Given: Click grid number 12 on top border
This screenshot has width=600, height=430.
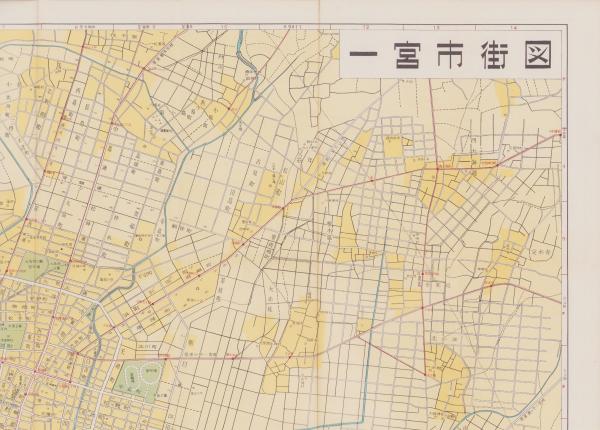Looking at the screenshot, I should (366, 28).
